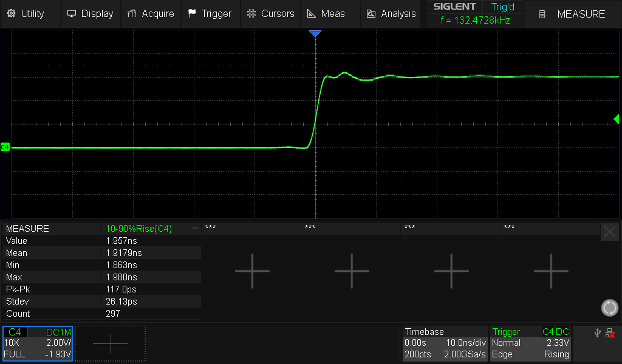Open the Timebase settings box
Viewport: 622px width, 364px height.
(446, 343)
